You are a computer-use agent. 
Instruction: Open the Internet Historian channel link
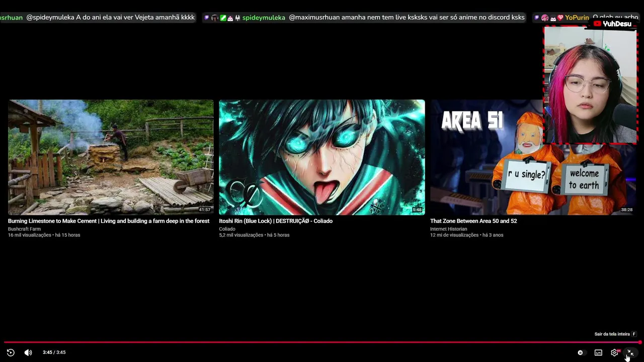point(448,229)
